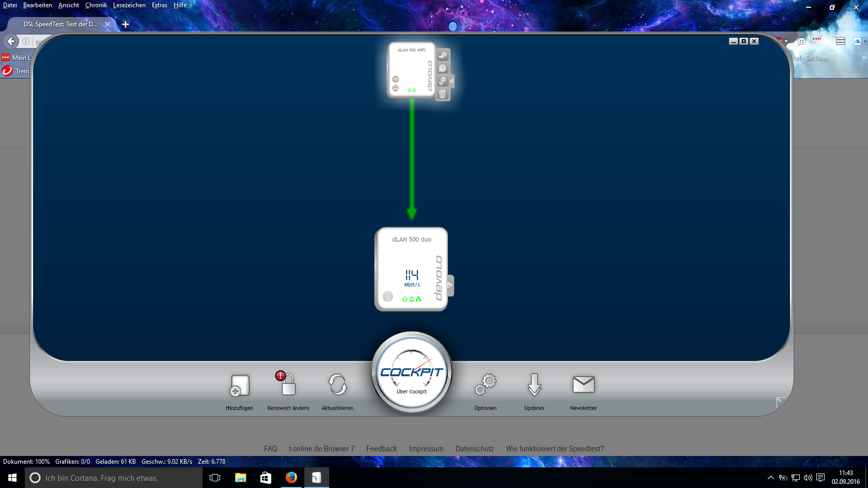This screenshot has height=488, width=868.
Task: Open the Hilfe menu
Action: point(180,5)
